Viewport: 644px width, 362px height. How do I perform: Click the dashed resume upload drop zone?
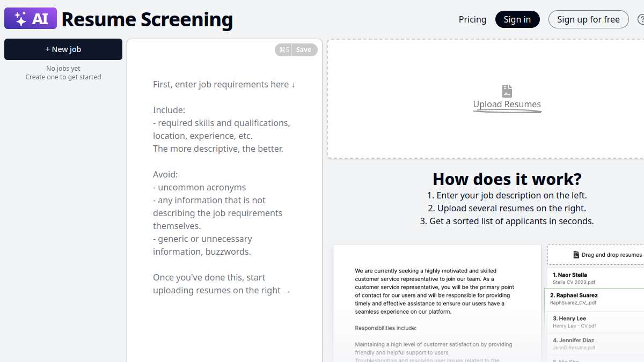(x=486, y=99)
